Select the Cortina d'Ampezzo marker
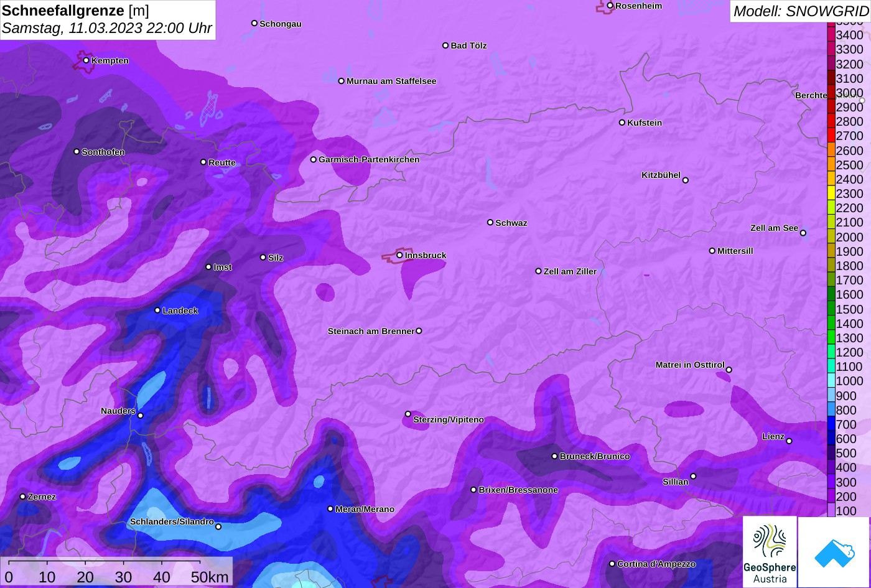Image resolution: width=871 pixels, height=588 pixels. click(612, 564)
